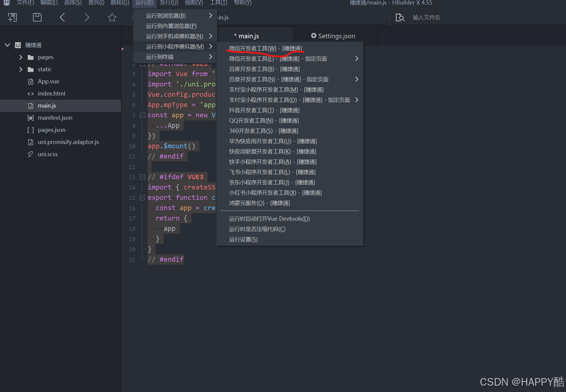Viewport: 566px width, 392px height.
Task: Collapse the code fold at line 15
Action: pyautogui.click(x=142, y=198)
